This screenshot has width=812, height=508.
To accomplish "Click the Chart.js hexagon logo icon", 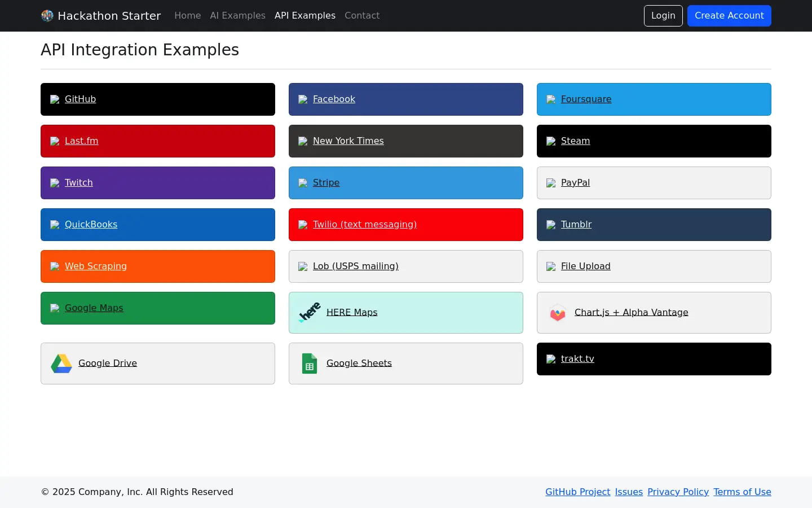I will tap(558, 313).
